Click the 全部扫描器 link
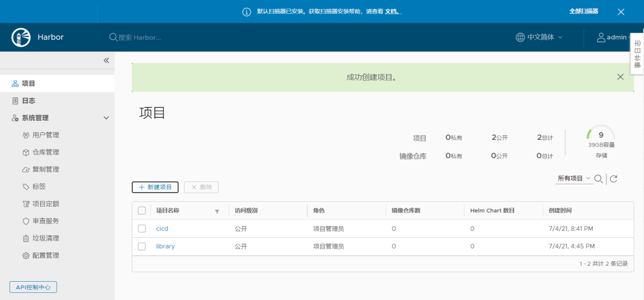 (584, 11)
